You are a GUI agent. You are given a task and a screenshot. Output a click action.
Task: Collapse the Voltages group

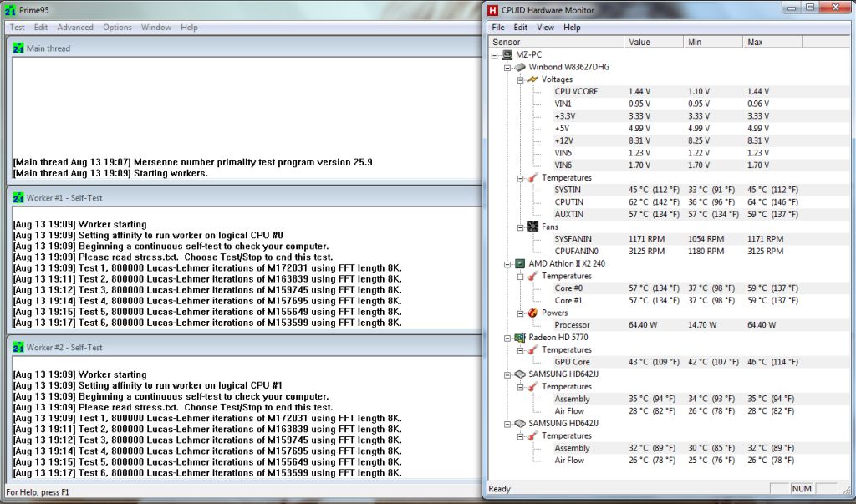(x=520, y=79)
